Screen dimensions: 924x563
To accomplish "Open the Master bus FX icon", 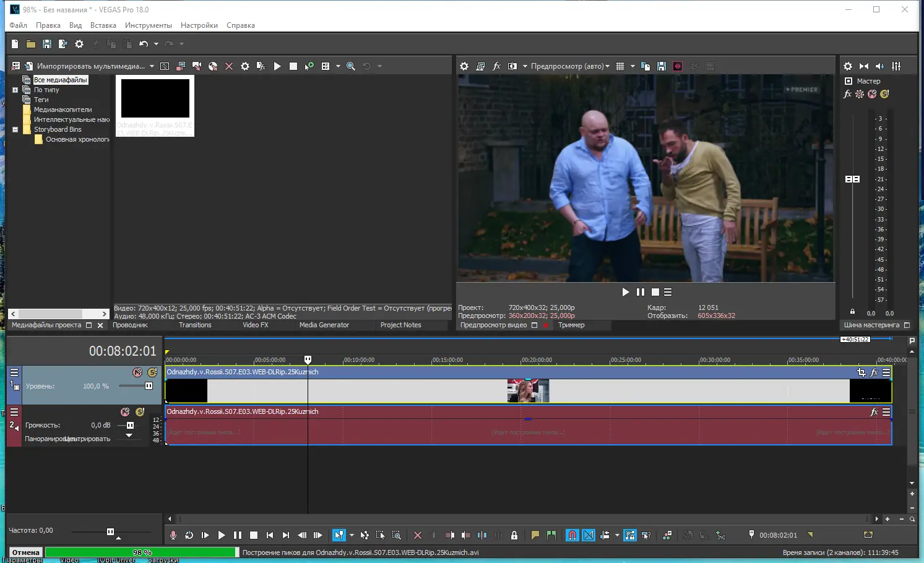I will 847,94.
